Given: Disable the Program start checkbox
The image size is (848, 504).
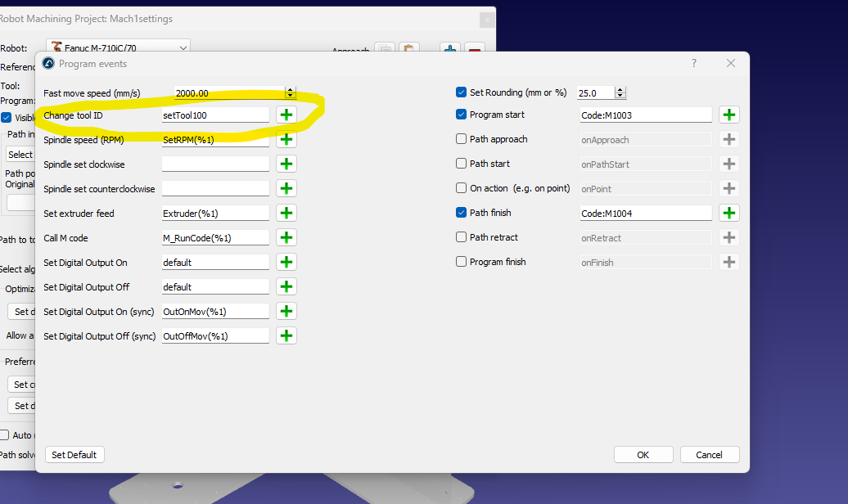Looking at the screenshot, I should 462,115.
